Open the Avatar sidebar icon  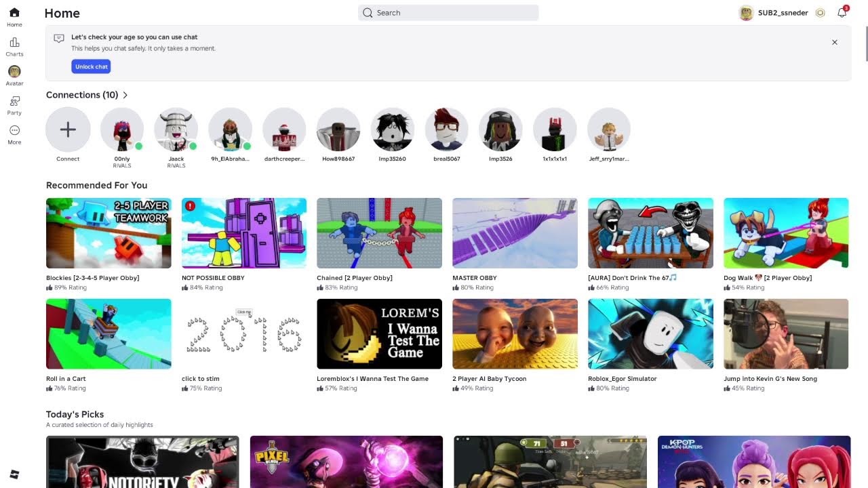14,71
